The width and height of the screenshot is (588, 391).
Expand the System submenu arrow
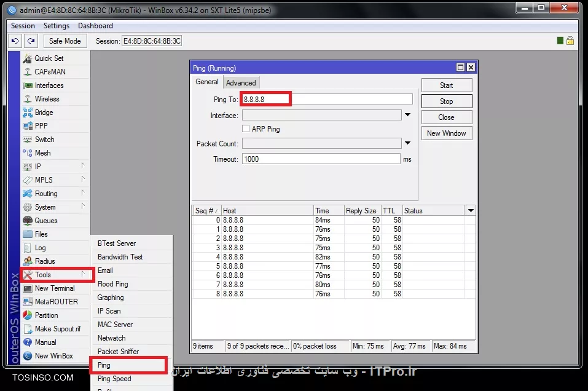83,206
